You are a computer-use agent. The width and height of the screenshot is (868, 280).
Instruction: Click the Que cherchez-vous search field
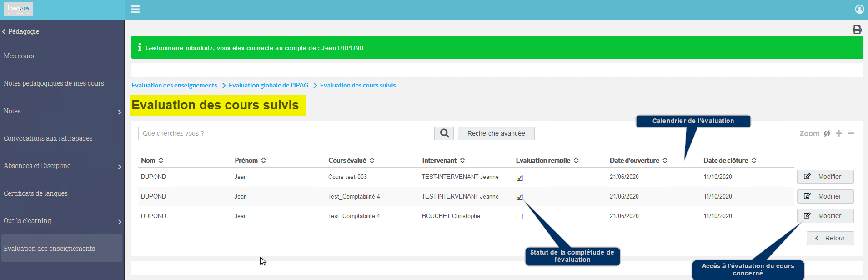[x=286, y=133]
